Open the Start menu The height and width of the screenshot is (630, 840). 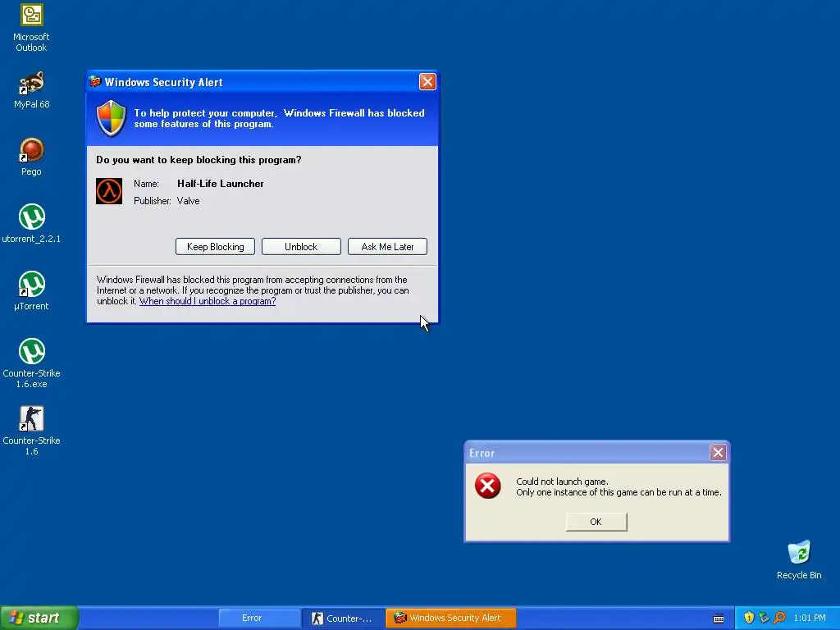(39, 618)
